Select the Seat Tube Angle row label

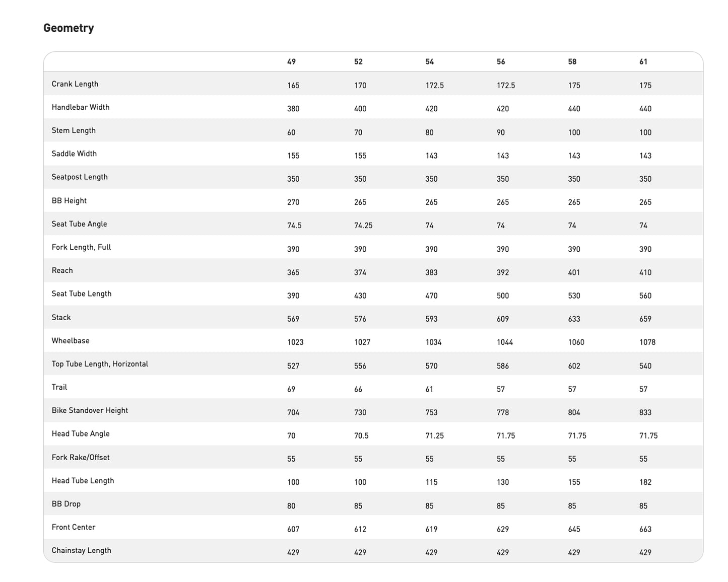[79, 224]
